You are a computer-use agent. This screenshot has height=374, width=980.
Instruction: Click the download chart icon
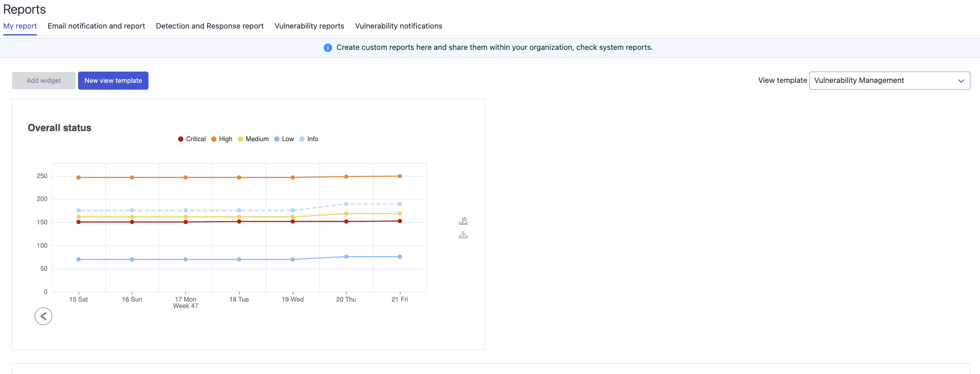pyautogui.click(x=463, y=235)
